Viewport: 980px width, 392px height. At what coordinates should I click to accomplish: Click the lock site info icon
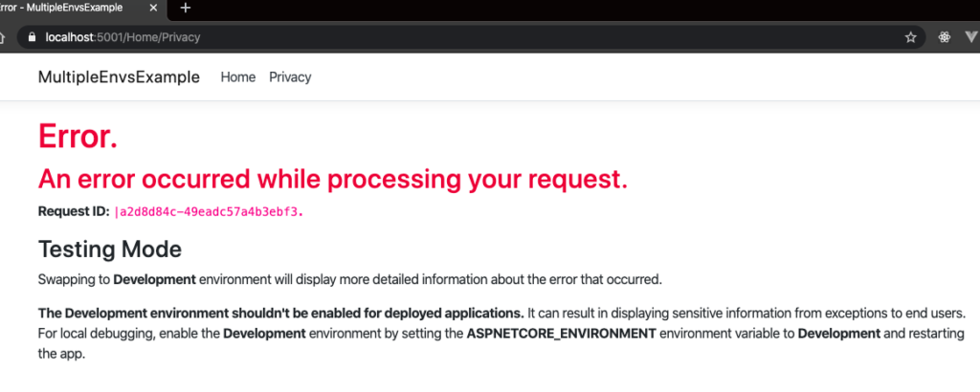(x=32, y=37)
